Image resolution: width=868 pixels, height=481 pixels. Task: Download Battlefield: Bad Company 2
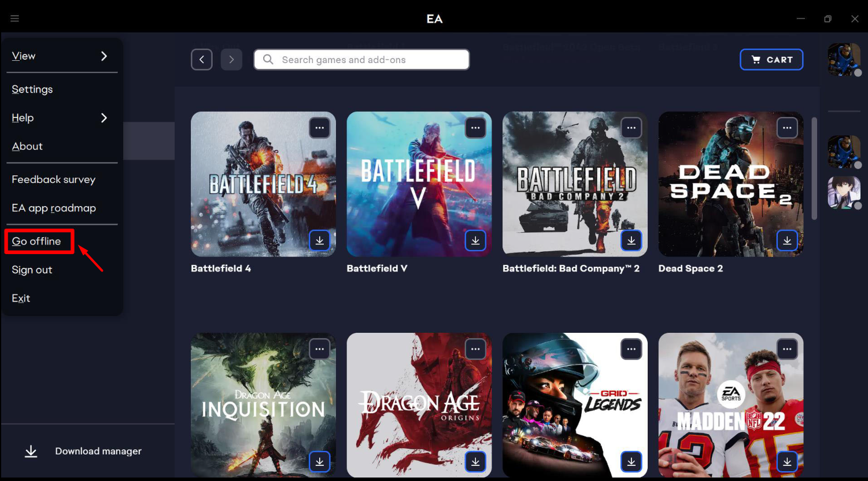click(631, 240)
